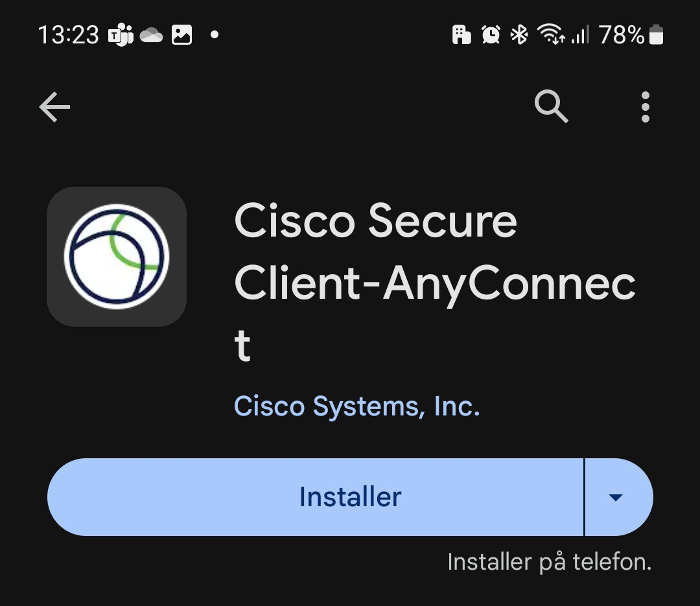Tap the notification overflow dot
The width and height of the screenshot is (700, 606).
coord(215,34)
